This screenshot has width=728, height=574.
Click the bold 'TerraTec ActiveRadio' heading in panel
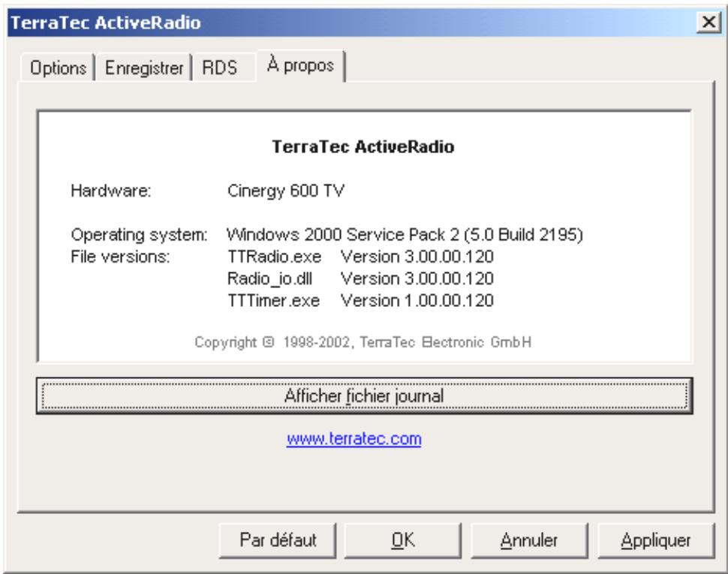point(362,146)
